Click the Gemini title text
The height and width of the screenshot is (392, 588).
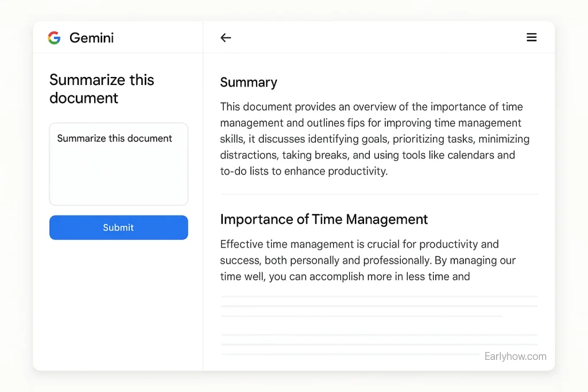91,38
